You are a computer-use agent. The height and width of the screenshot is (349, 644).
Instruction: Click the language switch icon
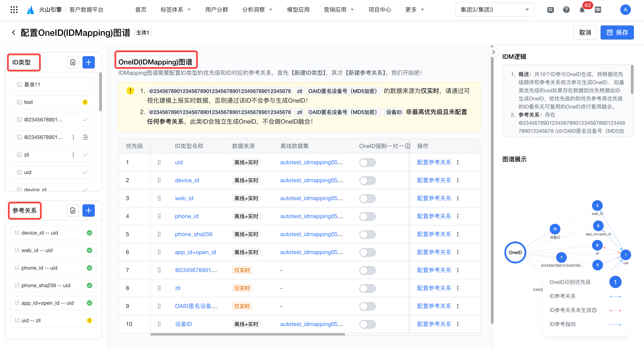coord(598,10)
